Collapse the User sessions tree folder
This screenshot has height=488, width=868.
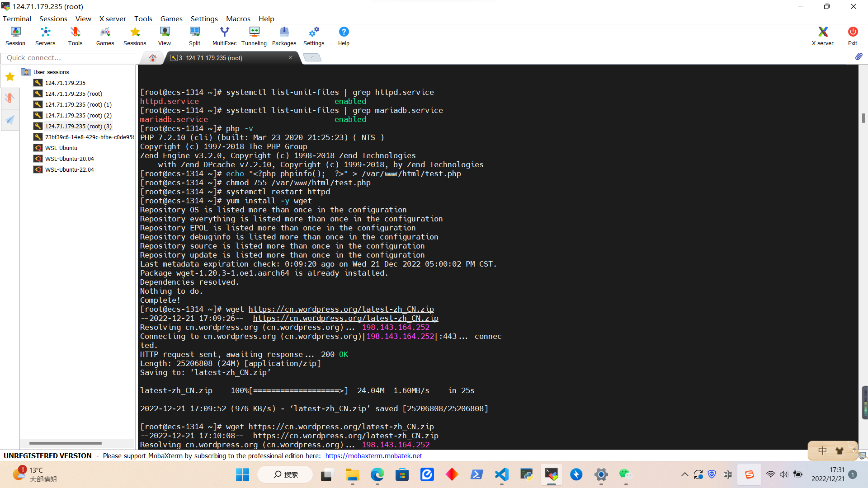[x=26, y=72]
